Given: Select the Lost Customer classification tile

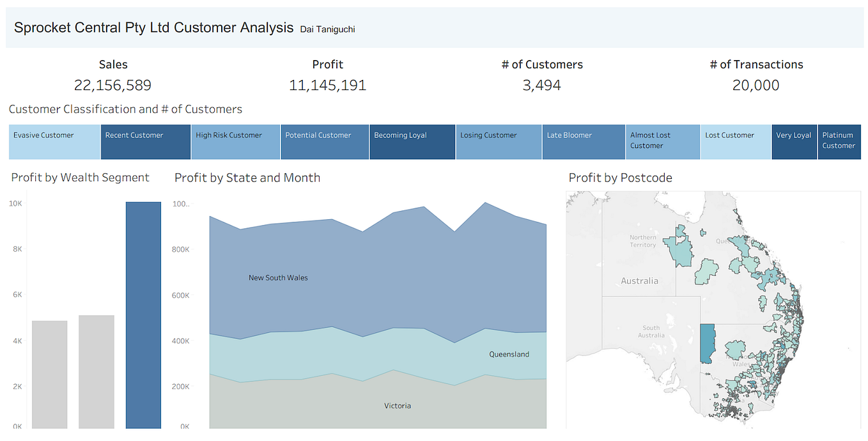Looking at the screenshot, I should [x=735, y=141].
